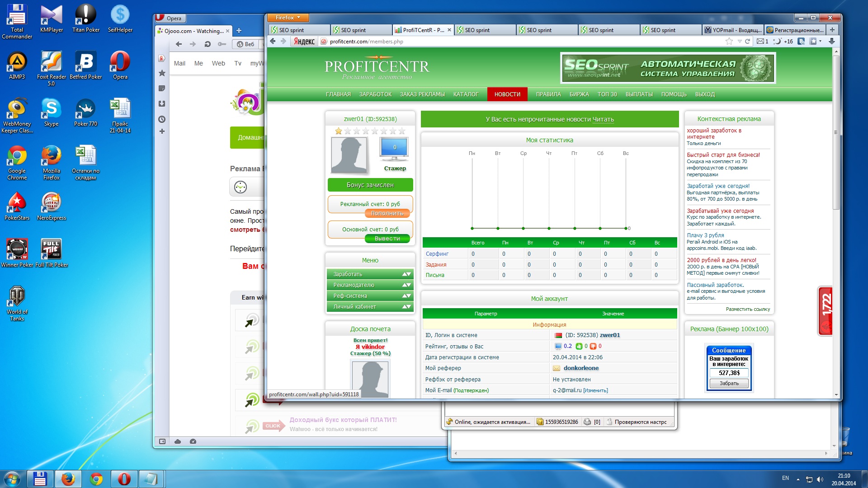Open Windows Start button
The height and width of the screenshot is (488, 868).
pyautogui.click(x=12, y=479)
